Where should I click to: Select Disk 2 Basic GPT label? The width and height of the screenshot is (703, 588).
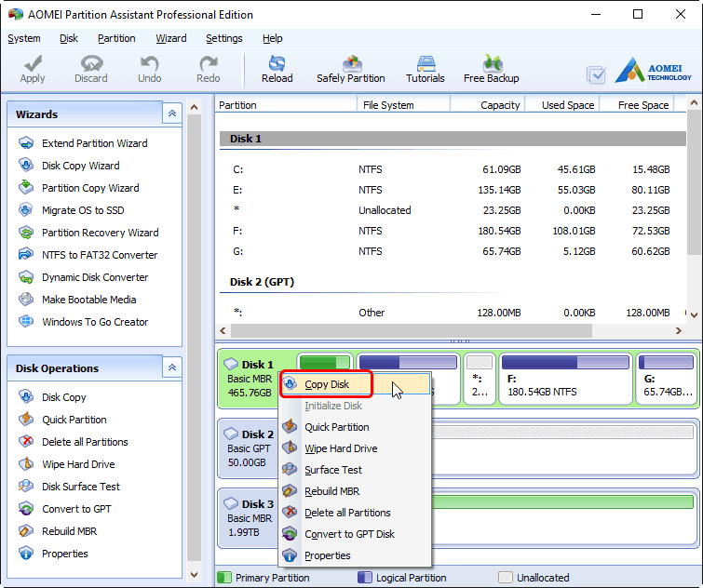pos(249,448)
